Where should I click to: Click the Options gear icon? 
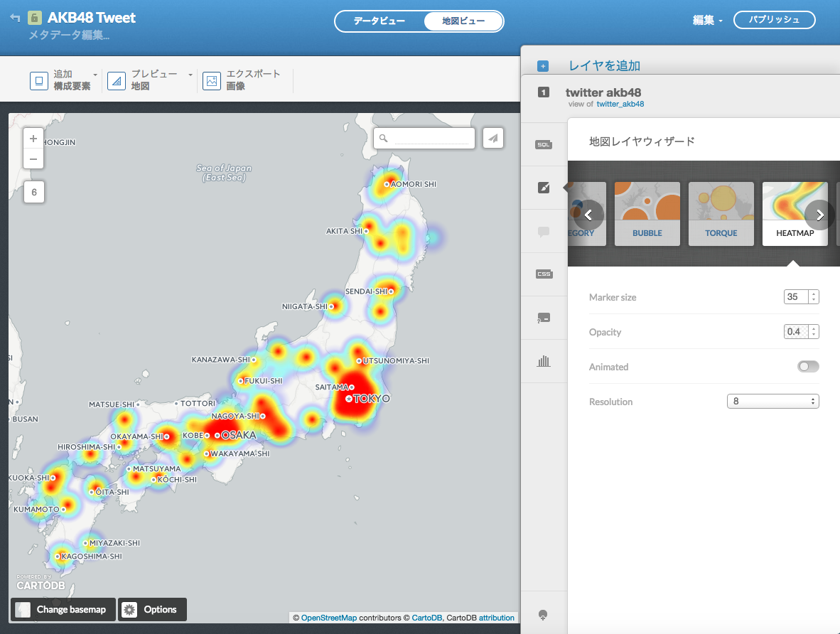[x=129, y=610]
